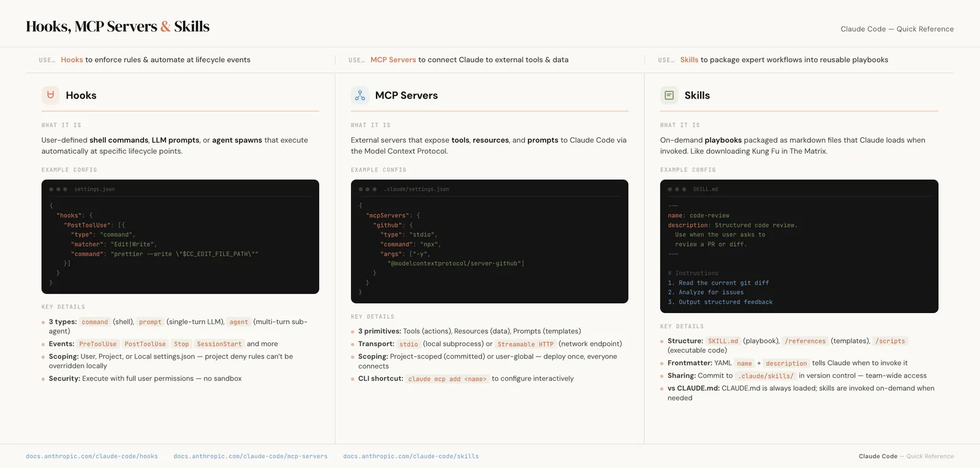Open the docs.anthropic.com/claude-code/hooks link
The image size is (980, 468).
point(92,456)
